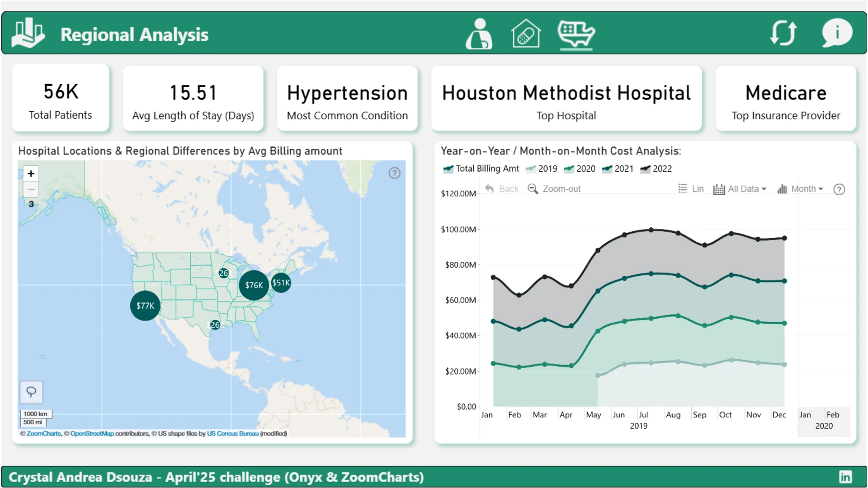Open the LinkedIn icon in the footer
868x488 pixels.
(x=845, y=477)
